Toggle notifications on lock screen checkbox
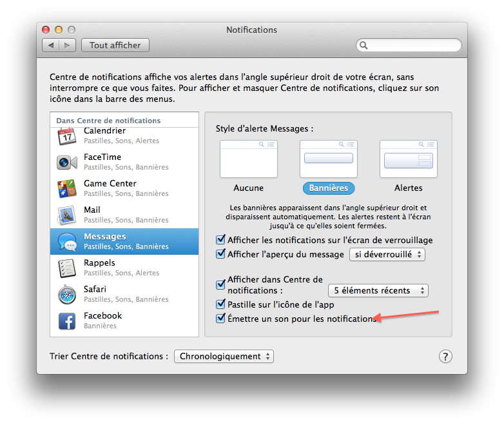 220,240
